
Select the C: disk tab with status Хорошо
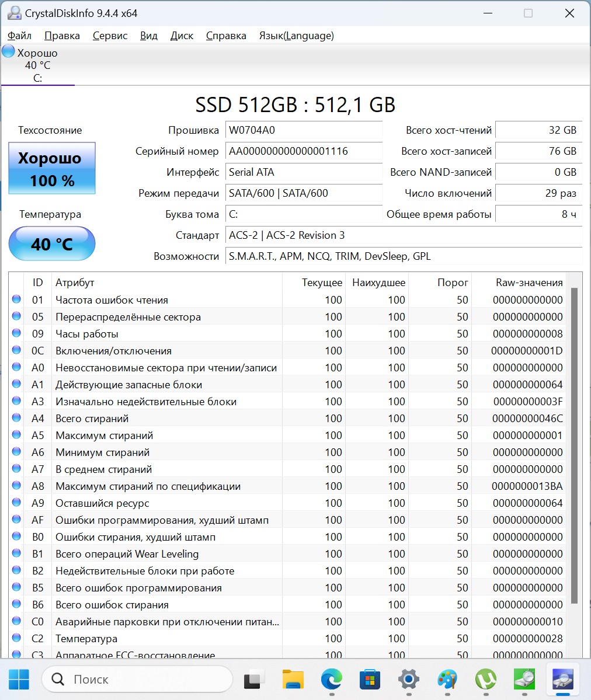tap(37, 65)
